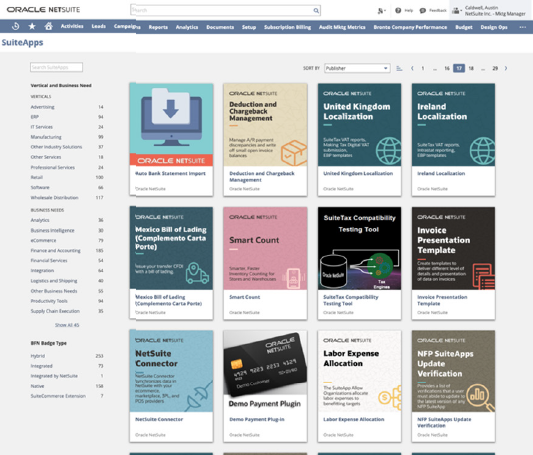Go to page 18
Screen dimensions: 533x455
[471, 68]
